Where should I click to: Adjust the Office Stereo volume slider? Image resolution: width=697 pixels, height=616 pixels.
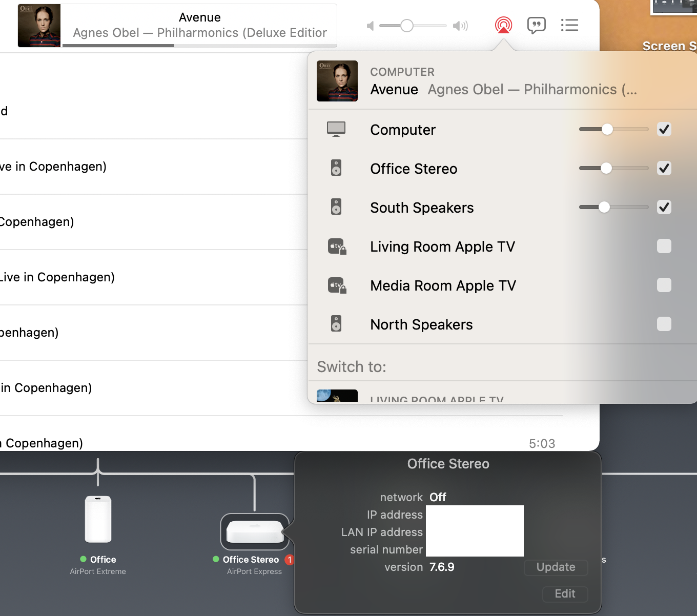click(614, 168)
